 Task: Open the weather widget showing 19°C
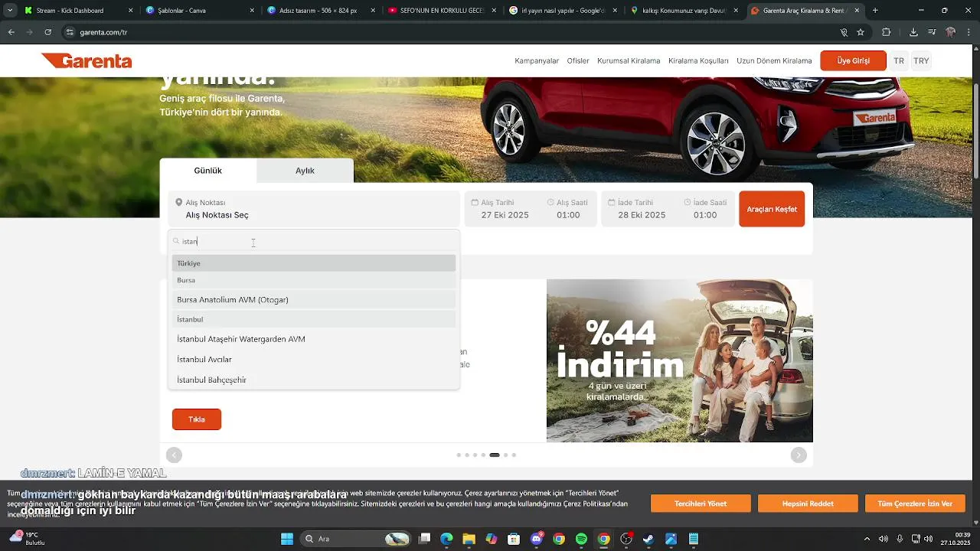[27, 538]
